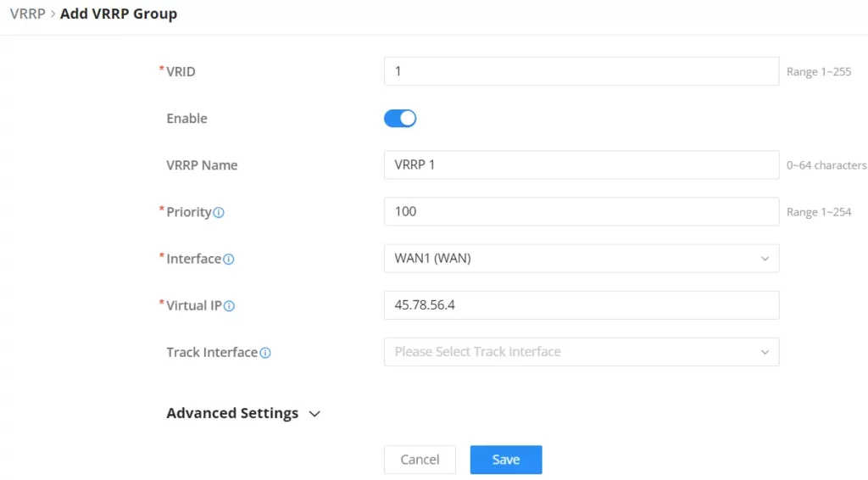The image size is (868, 480).
Task: Select the 'Range 1~255' hint text
Action: coord(819,72)
